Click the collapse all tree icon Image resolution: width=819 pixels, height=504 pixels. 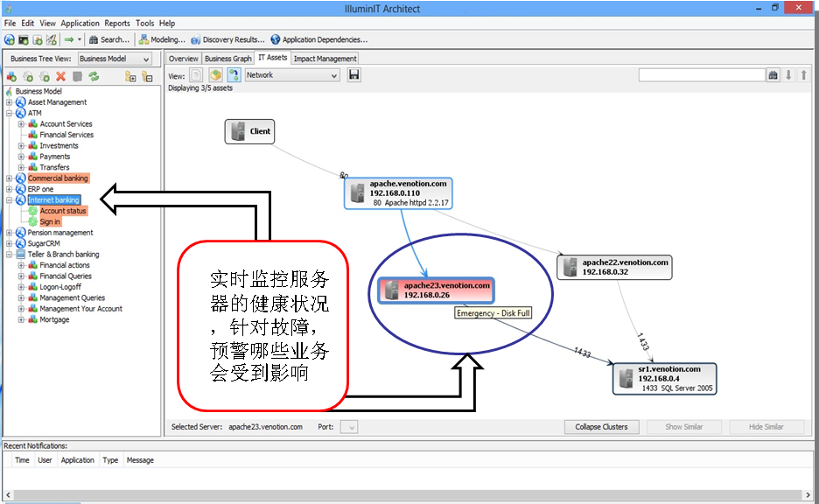(x=147, y=77)
